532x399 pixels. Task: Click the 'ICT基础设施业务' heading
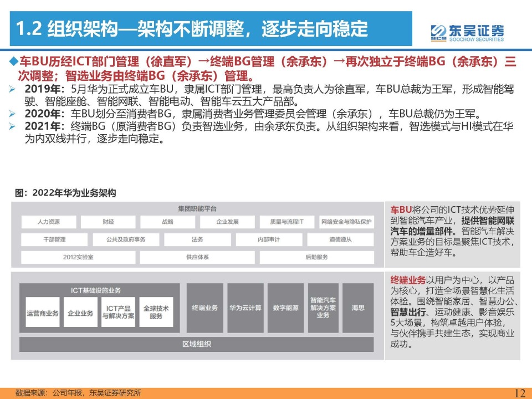coord(96,290)
